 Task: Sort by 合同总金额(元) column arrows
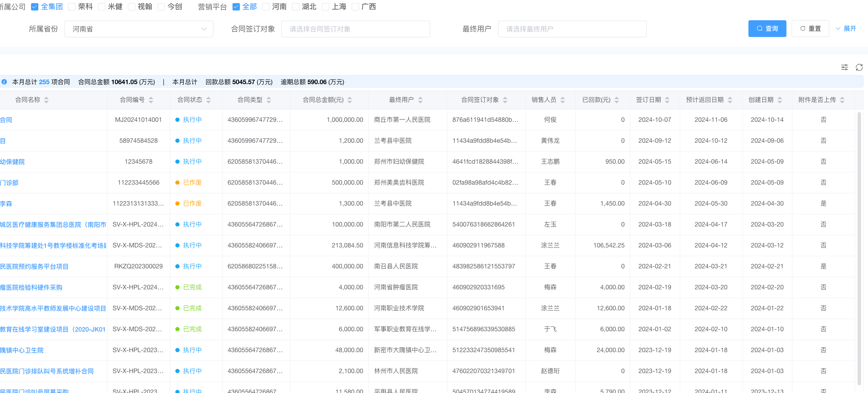[x=350, y=100]
